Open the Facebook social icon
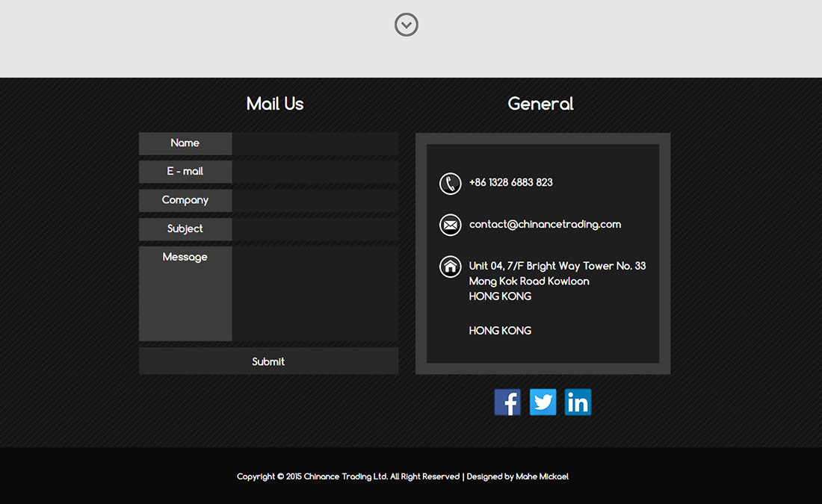 pyautogui.click(x=507, y=402)
